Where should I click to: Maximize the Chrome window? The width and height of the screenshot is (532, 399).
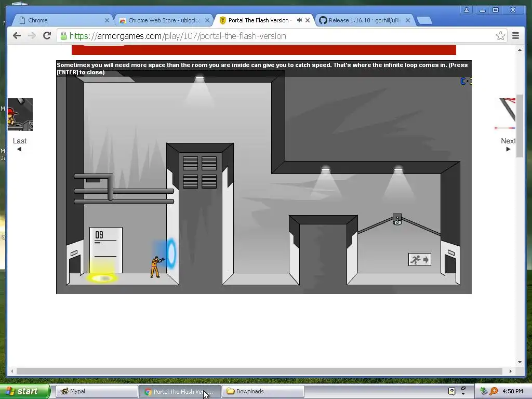[496, 10]
